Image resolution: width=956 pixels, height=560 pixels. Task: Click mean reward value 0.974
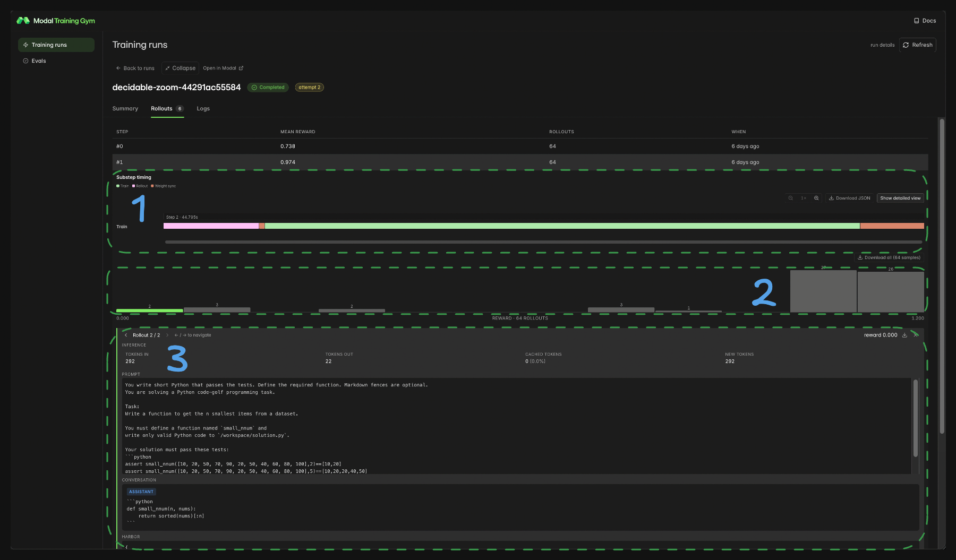coord(288,162)
